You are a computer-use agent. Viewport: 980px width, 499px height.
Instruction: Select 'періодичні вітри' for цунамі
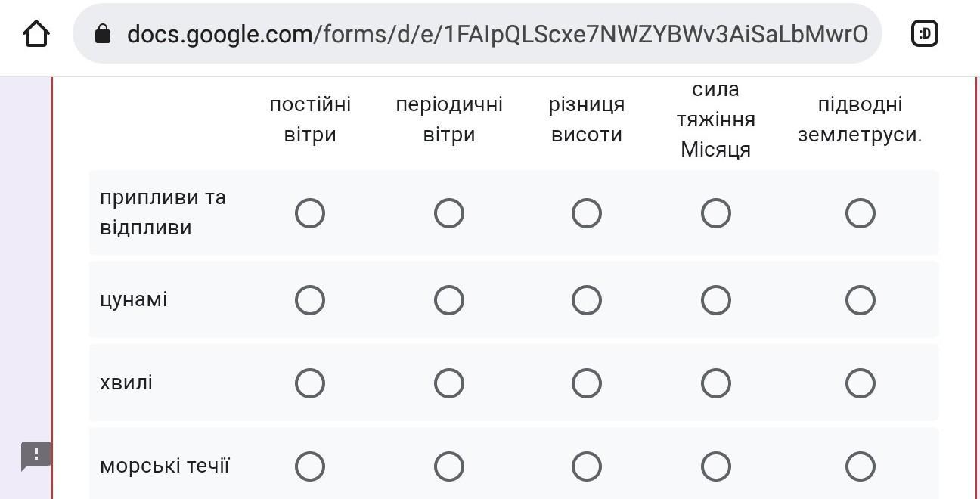coord(448,300)
